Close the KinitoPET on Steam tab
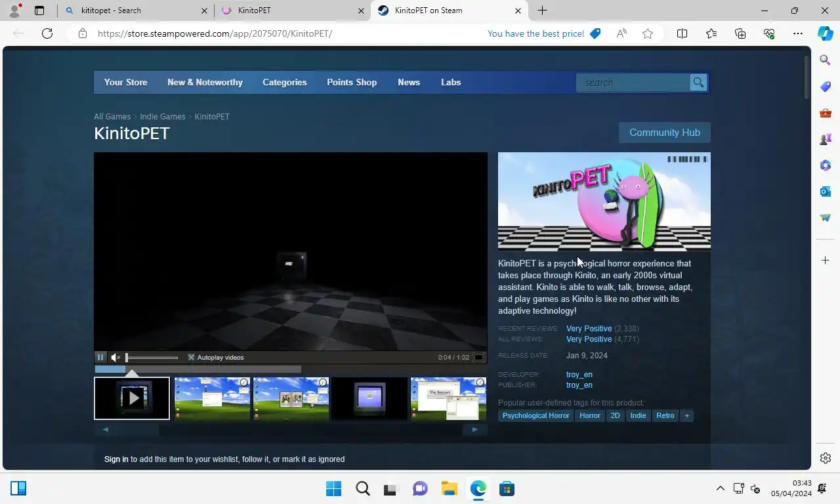This screenshot has width=840, height=504. [x=518, y=10]
